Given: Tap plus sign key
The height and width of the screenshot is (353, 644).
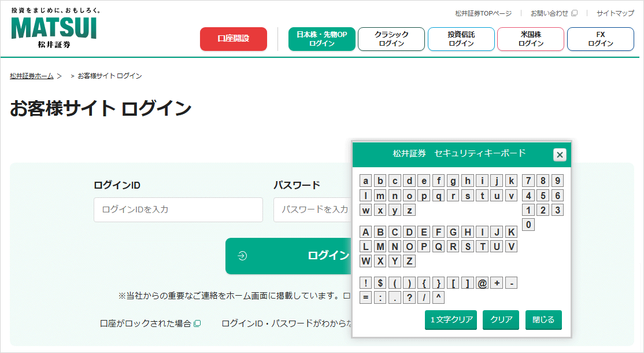Looking at the screenshot, I should pos(497,283).
